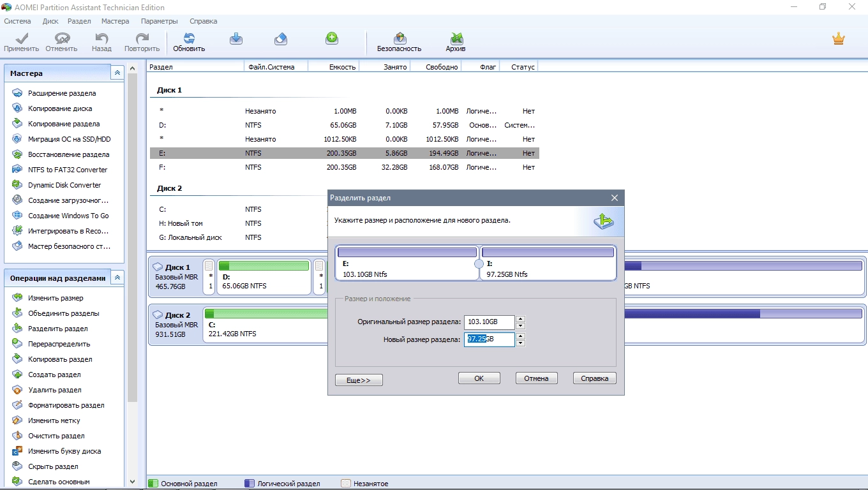
Task: Click Отмена button in dialog
Action: tap(536, 378)
